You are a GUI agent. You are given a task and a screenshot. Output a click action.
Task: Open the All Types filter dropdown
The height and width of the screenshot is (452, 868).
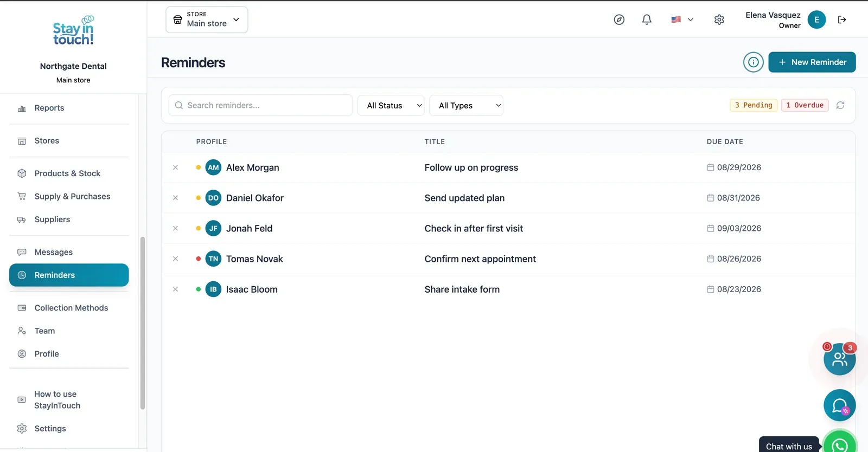[467, 106]
